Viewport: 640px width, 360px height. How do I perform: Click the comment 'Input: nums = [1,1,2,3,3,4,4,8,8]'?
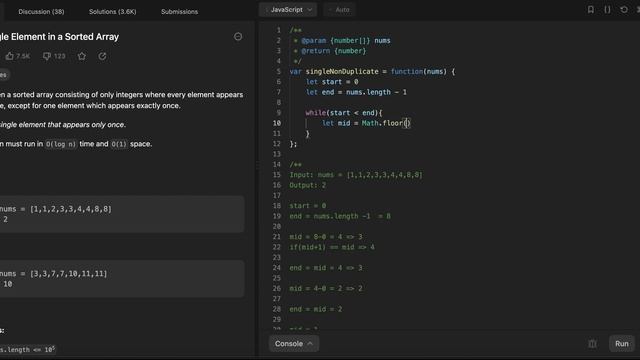pos(356,175)
